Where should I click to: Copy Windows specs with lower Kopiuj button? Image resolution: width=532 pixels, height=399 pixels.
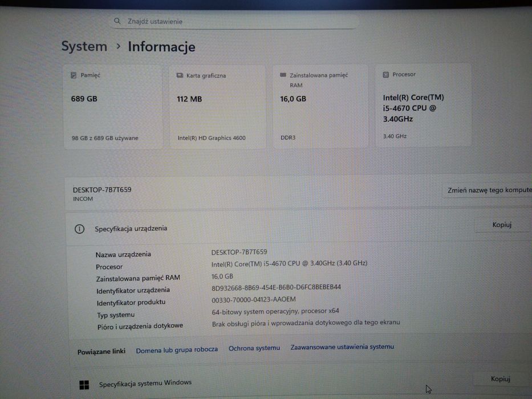(x=501, y=378)
